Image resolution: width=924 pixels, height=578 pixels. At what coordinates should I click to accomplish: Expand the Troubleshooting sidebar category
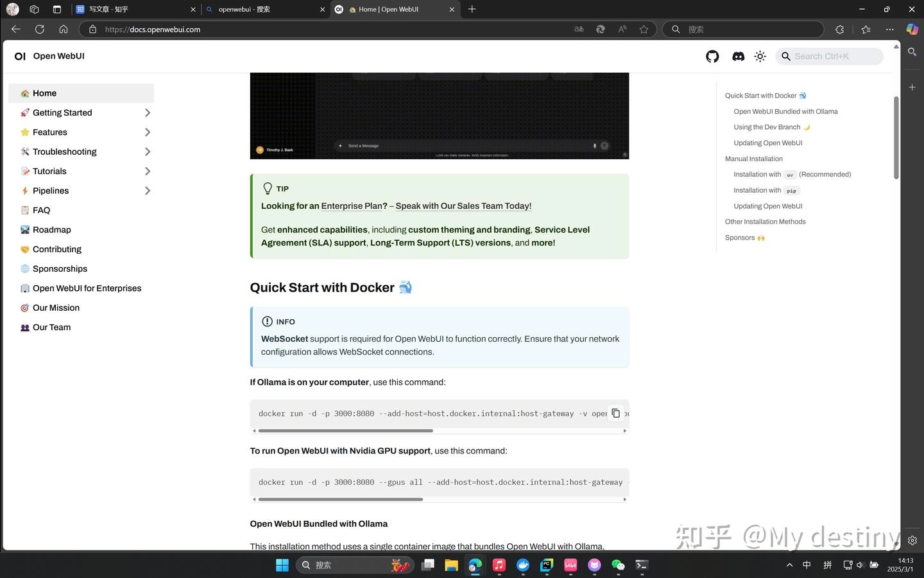tap(147, 152)
